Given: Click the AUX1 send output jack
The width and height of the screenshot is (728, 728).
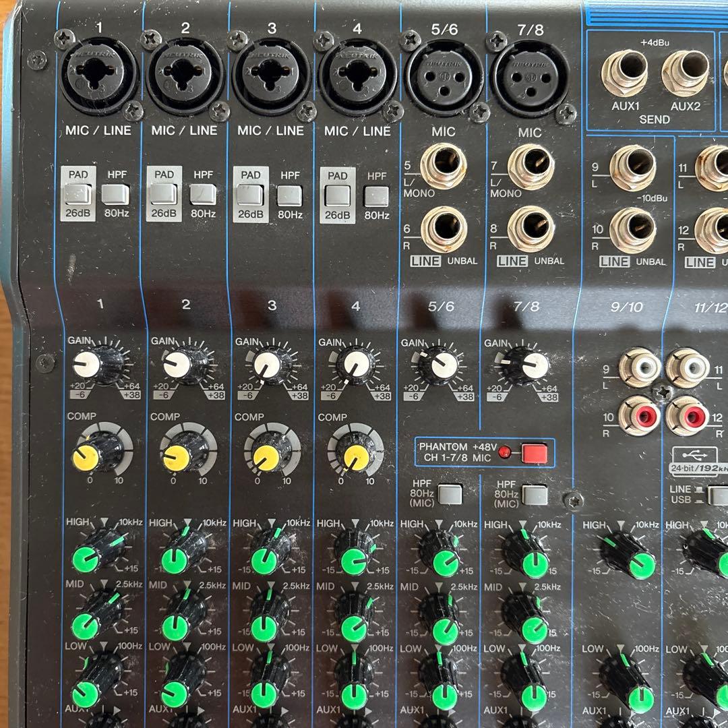Looking at the screenshot, I should [x=625, y=72].
